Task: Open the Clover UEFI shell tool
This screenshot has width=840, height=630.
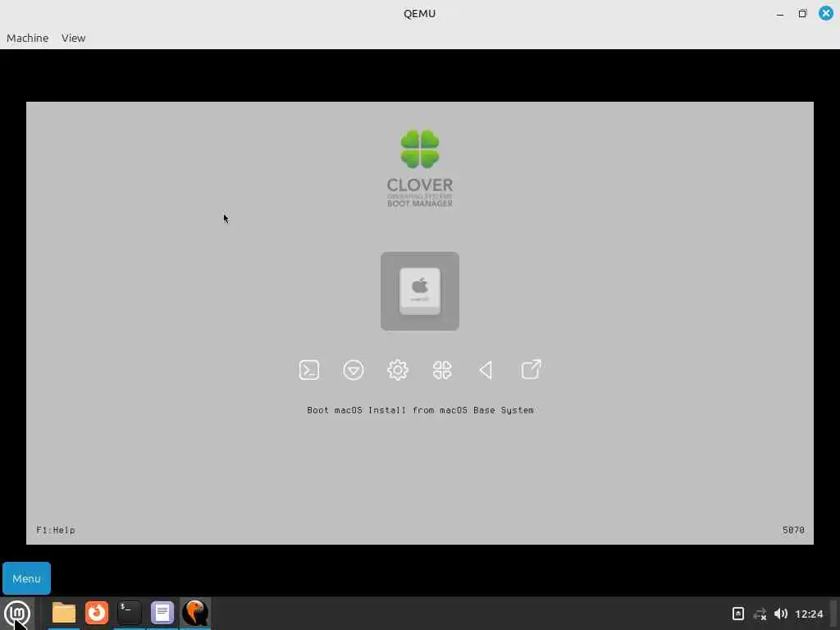Action: (x=309, y=370)
